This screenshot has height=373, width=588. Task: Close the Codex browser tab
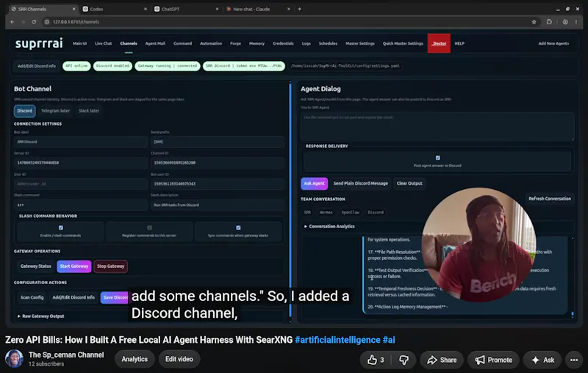(x=145, y=9)
